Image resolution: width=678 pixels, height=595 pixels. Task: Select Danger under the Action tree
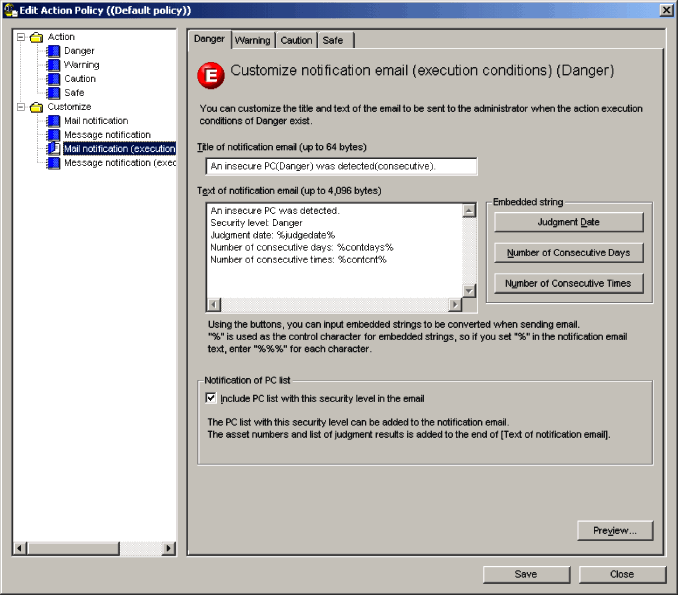[x=79, y=51]
